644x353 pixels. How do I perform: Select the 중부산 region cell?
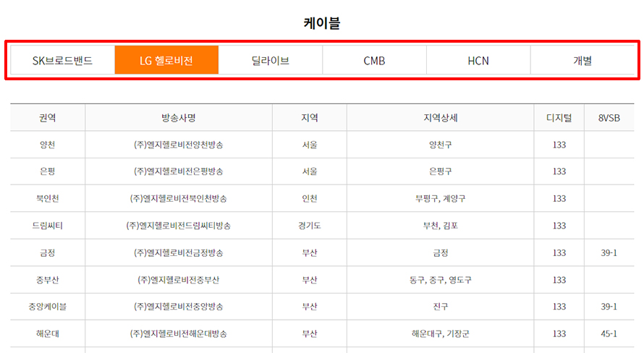click(x=48, y=279)
